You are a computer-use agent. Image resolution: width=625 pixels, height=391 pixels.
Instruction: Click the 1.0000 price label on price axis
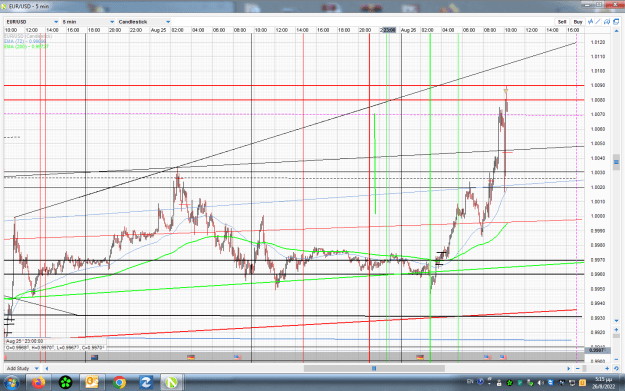pyautogui.click(x=598, y=216)
